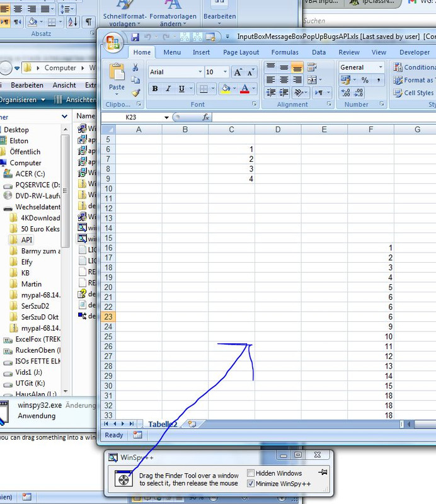Viewport: 436px width, 504px height.
Task: Open the Font Color dropdown arrow
Action: (x=254, y=88)
